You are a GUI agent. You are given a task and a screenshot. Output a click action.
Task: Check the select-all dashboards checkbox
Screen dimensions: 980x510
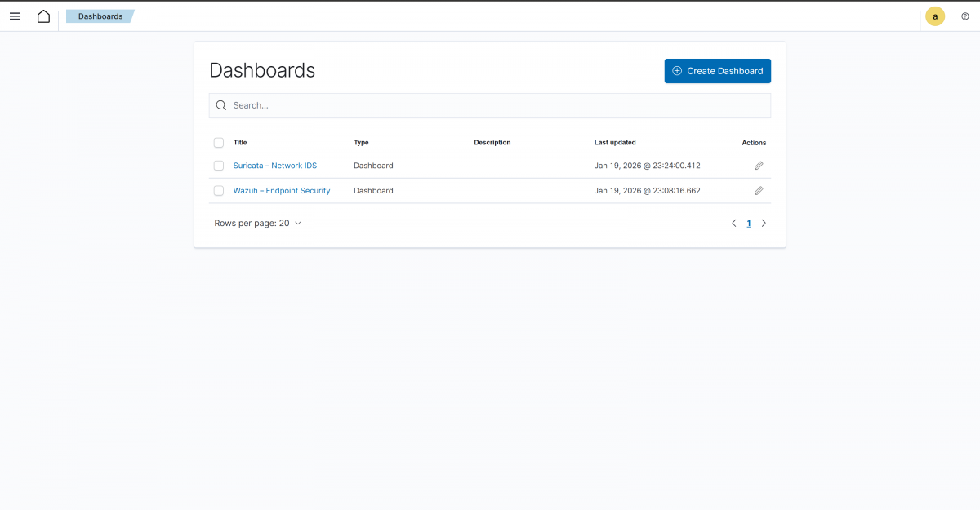(x=218, y=142)
